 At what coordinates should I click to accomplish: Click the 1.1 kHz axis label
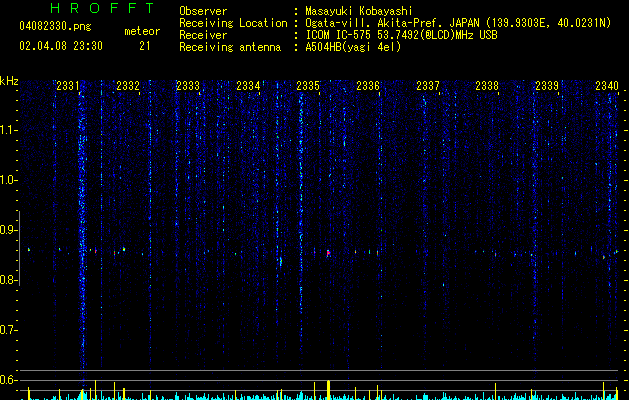coord(8,130)
